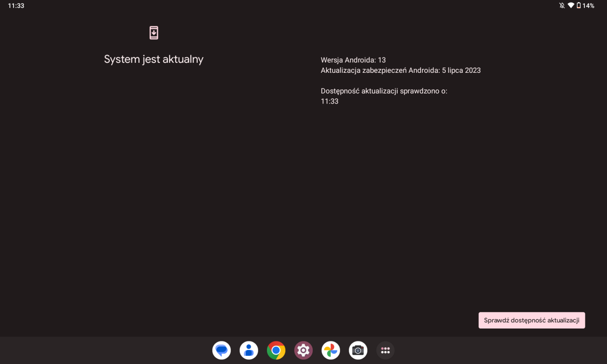This screenshot has width=607, height=364.
Task: Tap the low battery icon
Action: coord(578,6)
